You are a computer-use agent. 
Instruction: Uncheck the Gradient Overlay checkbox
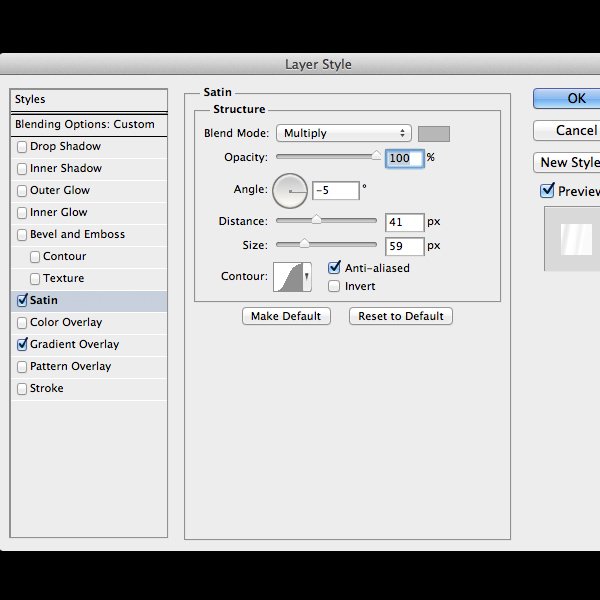[22, 344]
